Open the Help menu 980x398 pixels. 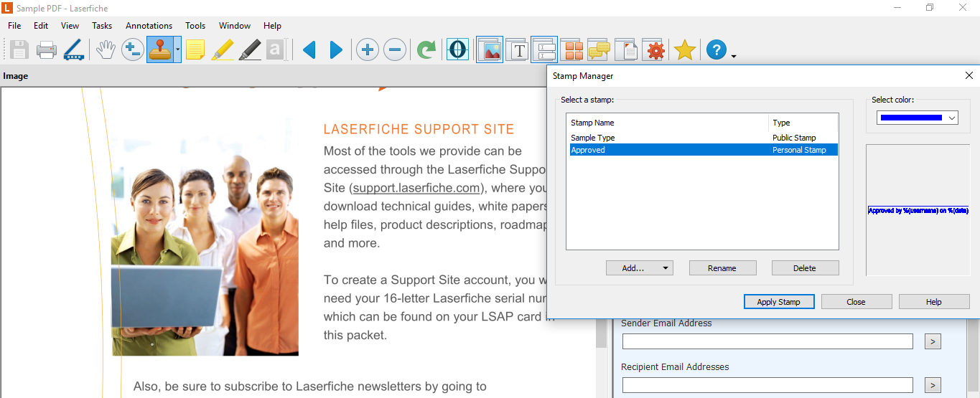coord(272,26)
